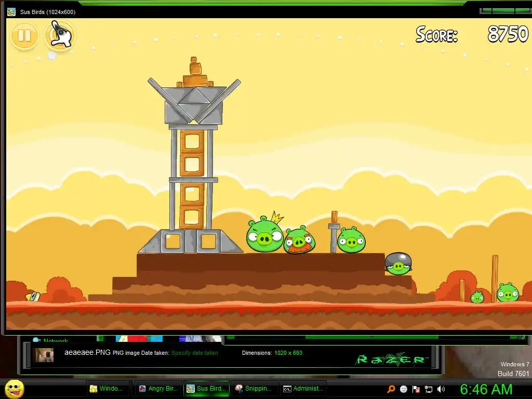Open the Snippin... tool from the taskbar
This screenshot has width=532, height=399.
coord(255,389)
